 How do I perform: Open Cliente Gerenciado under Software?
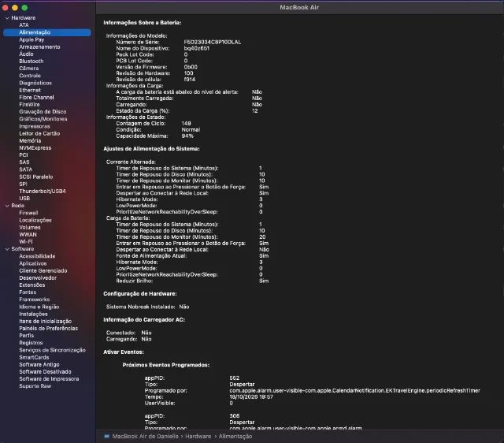pyautogui.click(x=43, y=270)
